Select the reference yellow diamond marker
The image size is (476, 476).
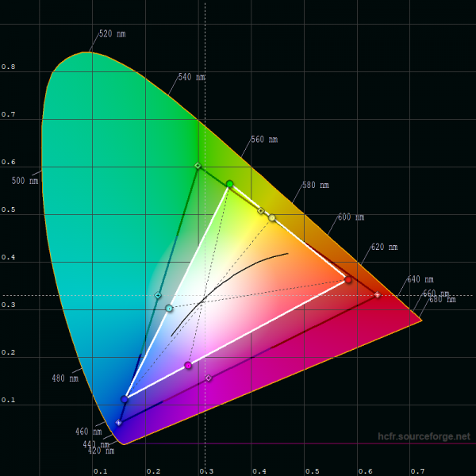(260, 211)
